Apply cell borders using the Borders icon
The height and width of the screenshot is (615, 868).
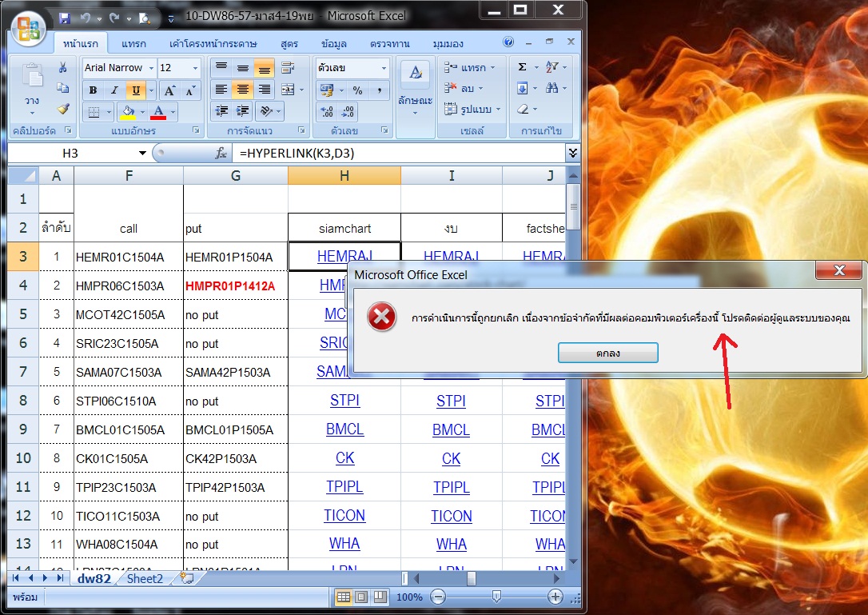[94, 113]
